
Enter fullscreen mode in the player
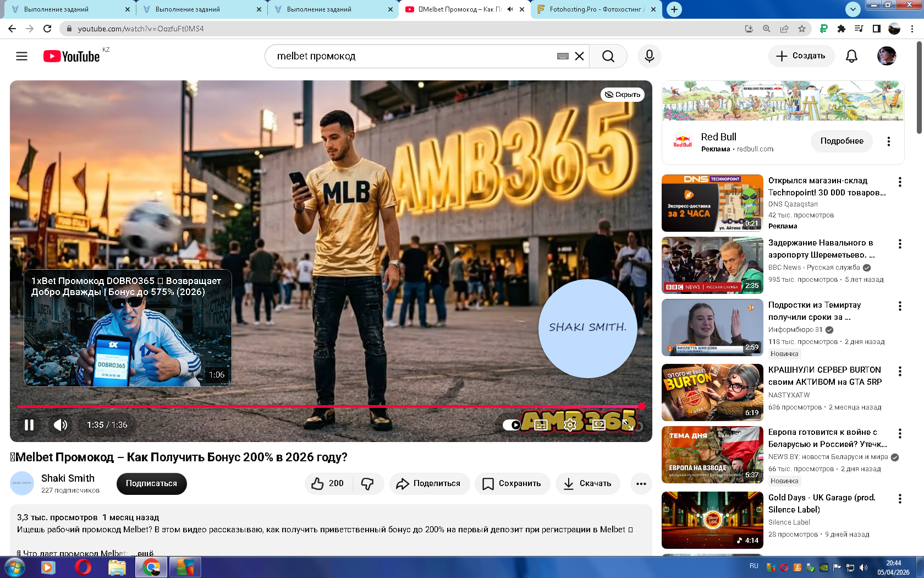coord(628,425)
